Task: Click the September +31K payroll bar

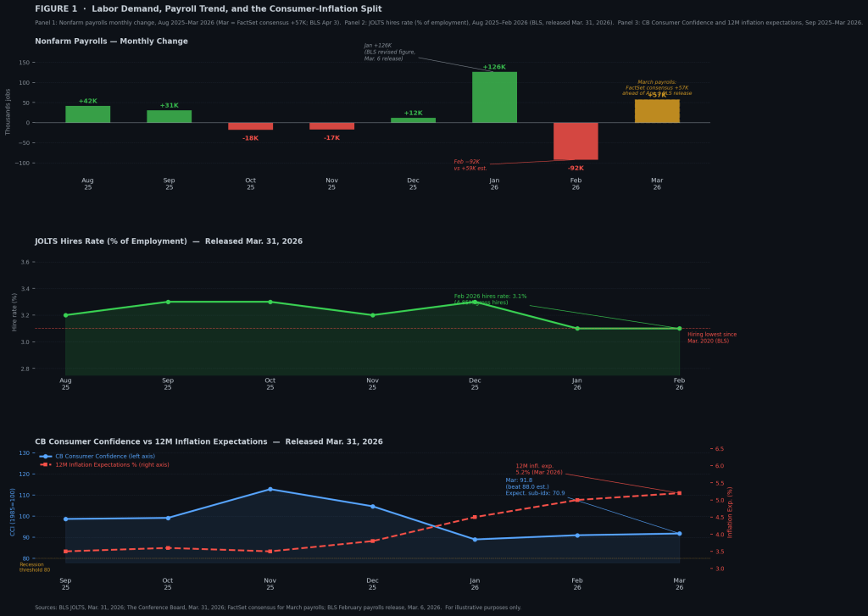Action: pyautogui.click(x=170, y=116)
